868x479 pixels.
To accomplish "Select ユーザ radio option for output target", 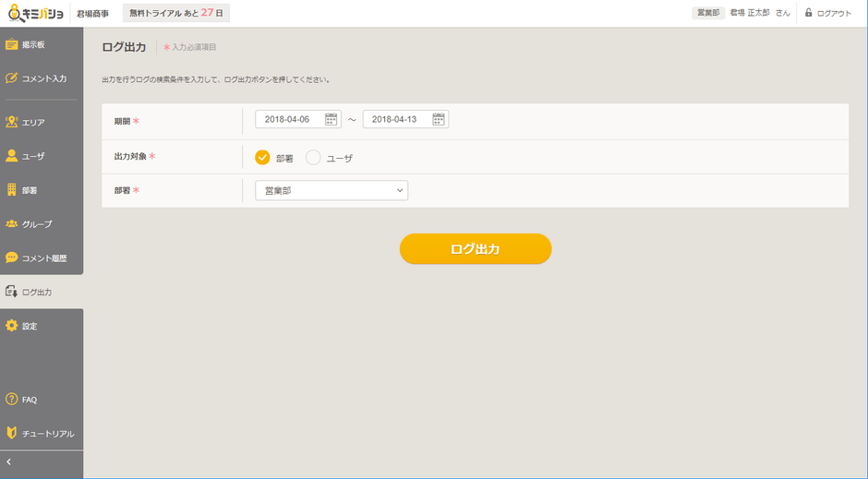I will coord(313,157).
